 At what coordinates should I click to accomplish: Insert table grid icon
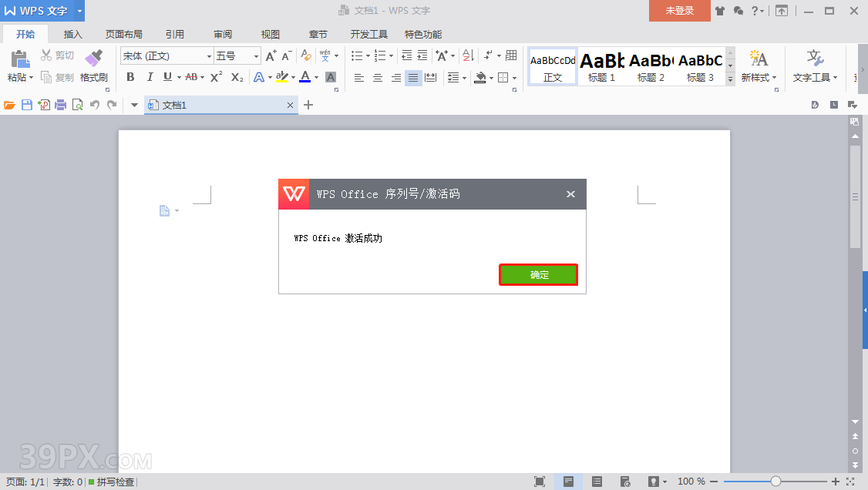[511, 55]
